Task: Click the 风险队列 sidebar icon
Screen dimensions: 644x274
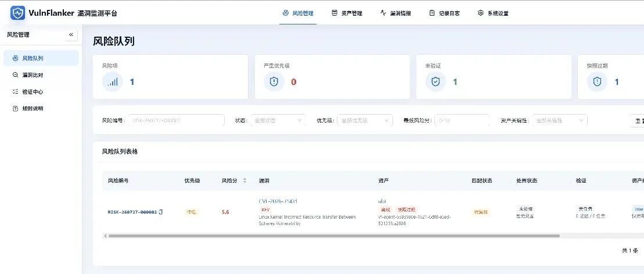Action: [x=16, y=58]
